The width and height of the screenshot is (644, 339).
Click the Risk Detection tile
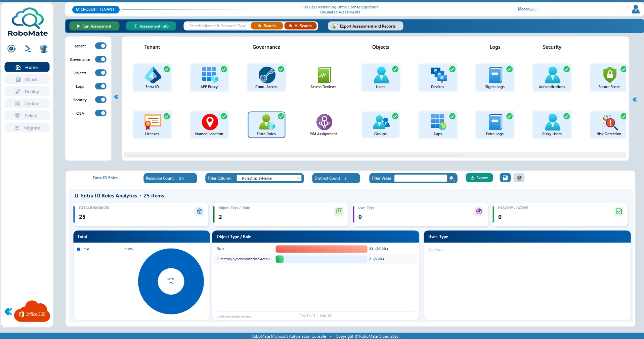[608, 125]
